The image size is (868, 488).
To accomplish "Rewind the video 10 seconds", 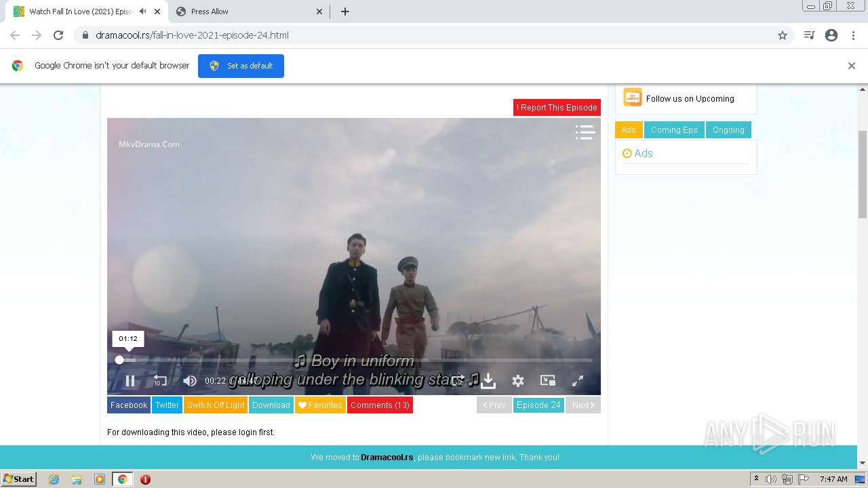I will point(160,381).
